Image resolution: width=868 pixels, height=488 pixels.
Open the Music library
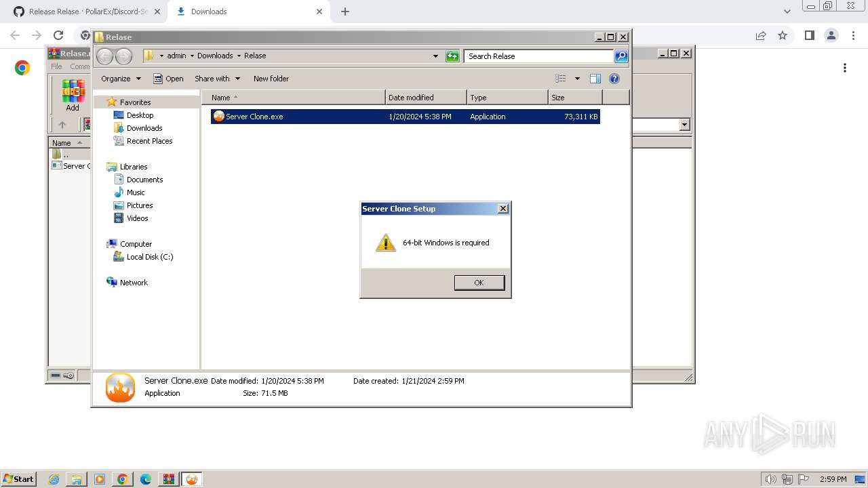(136, 192)
